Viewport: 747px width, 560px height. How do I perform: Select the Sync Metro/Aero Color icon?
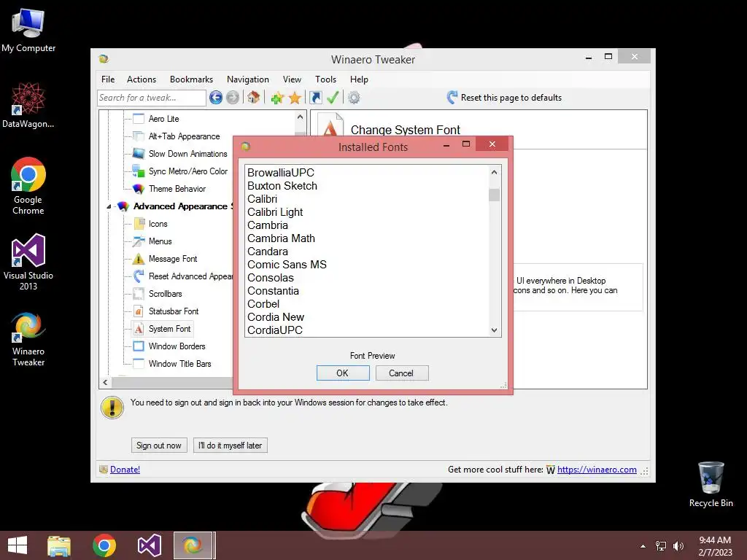pos(139,171)
